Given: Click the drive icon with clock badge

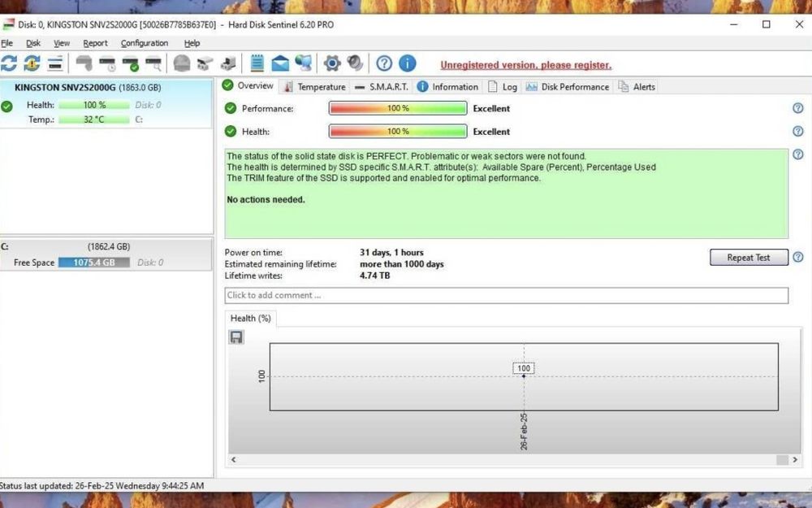Looking at the screenshot, I should (x=107, y=63).
